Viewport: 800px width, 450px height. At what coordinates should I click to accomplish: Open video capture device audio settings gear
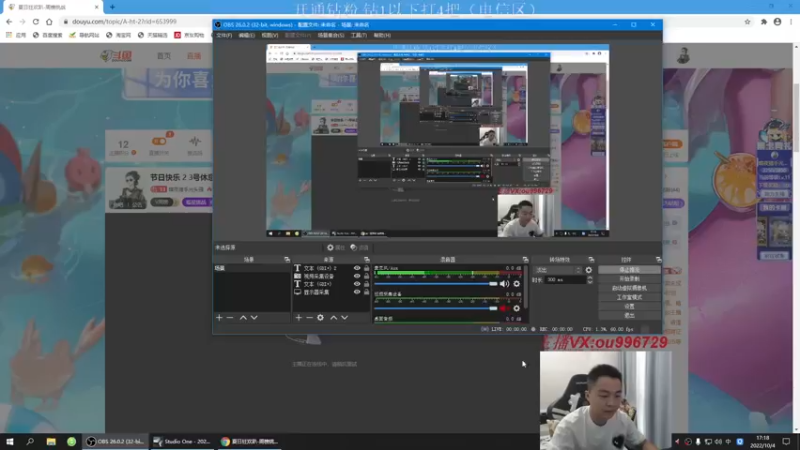[516, 308]
